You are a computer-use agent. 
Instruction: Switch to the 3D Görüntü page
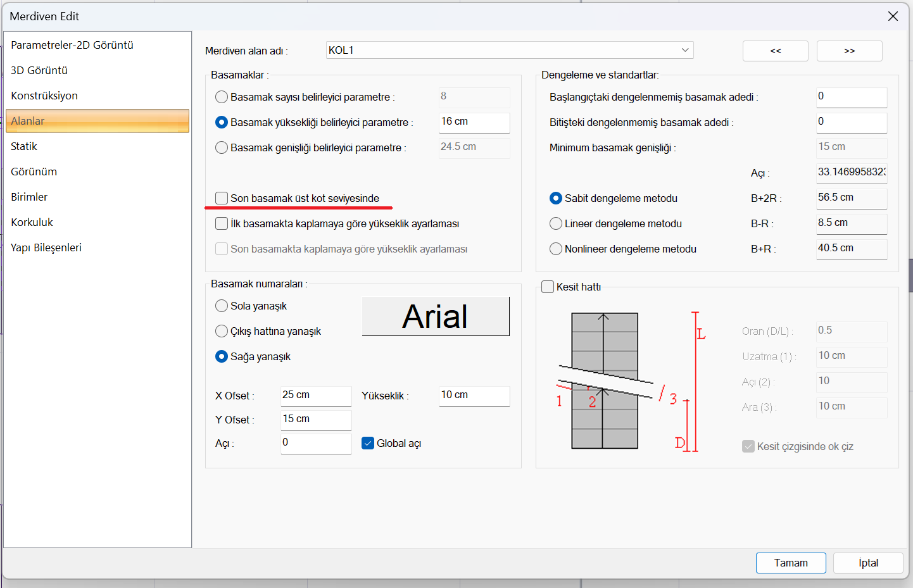click(x=39, y=70)
